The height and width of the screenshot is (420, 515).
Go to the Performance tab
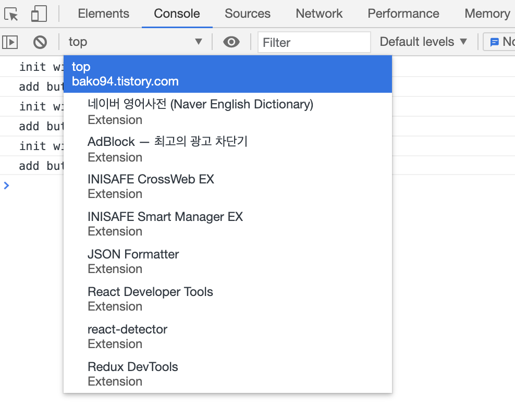tap(403, 14)
